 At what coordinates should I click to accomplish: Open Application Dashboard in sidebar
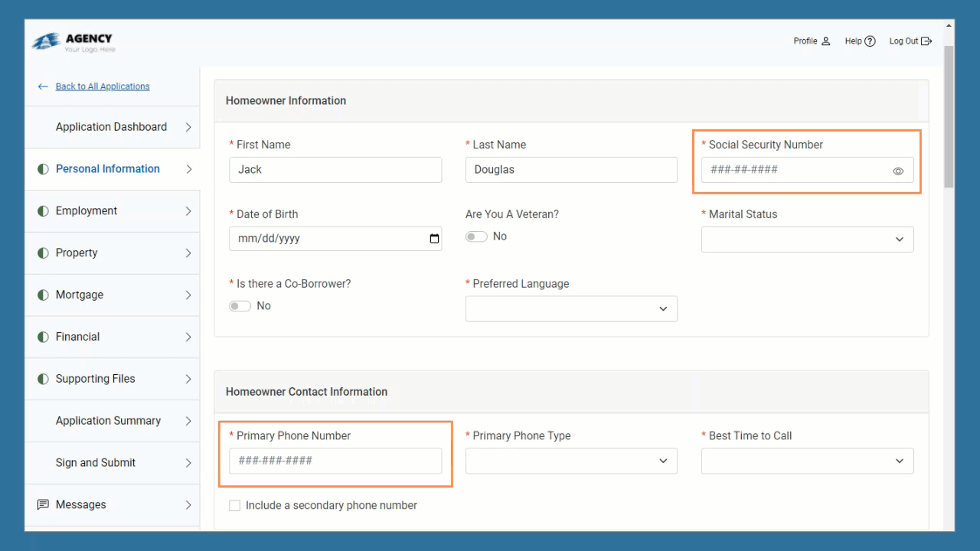point(111,127)
